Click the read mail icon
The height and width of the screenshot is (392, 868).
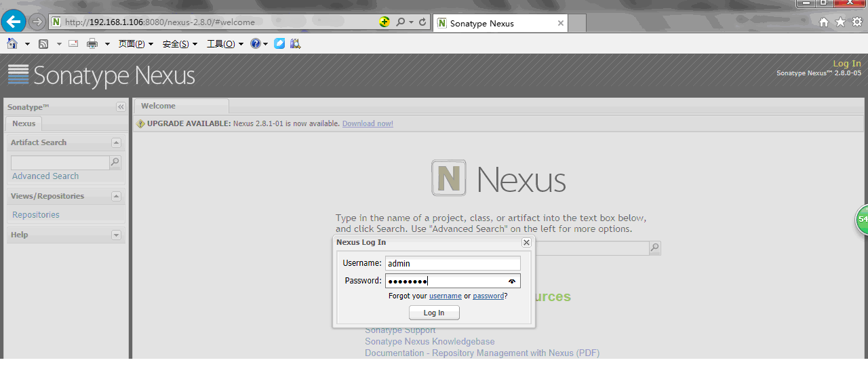point(73,43)
